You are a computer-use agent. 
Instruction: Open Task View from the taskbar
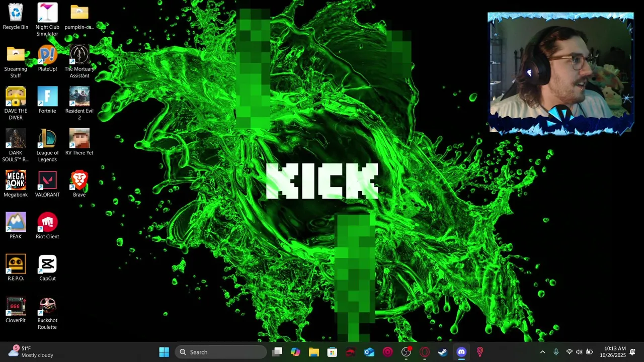[277, 352]
